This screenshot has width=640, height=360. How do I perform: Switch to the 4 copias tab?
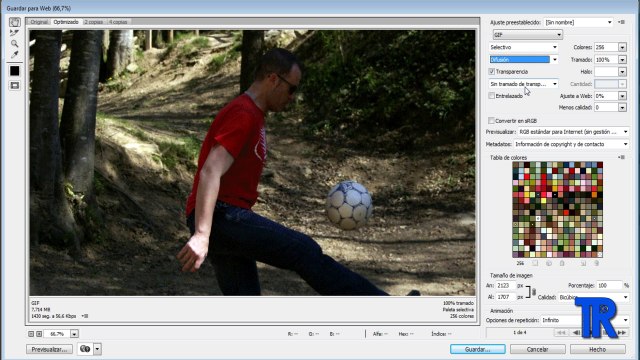(x=118, y=22)
